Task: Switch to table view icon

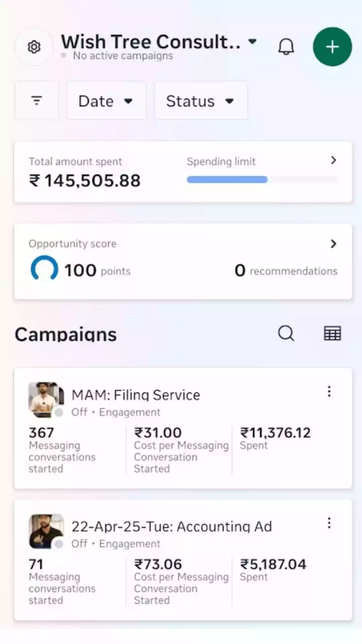Action: [332, 333]
